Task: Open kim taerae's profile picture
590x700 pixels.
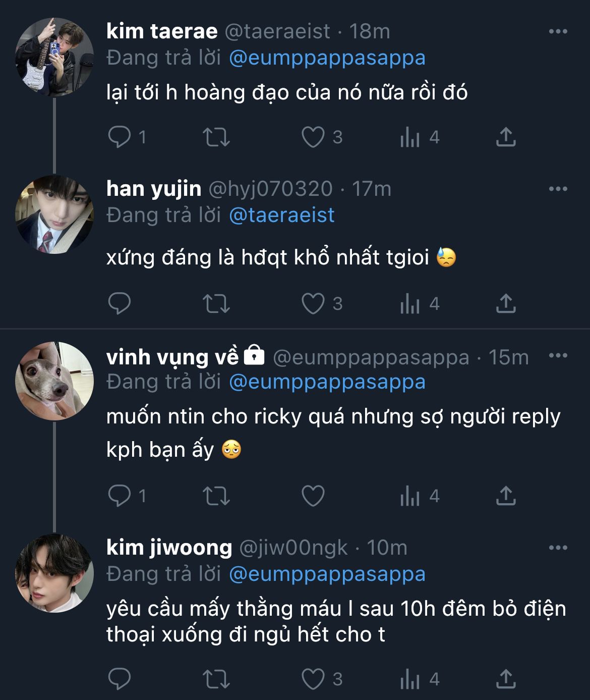Action: click(54, 57)
